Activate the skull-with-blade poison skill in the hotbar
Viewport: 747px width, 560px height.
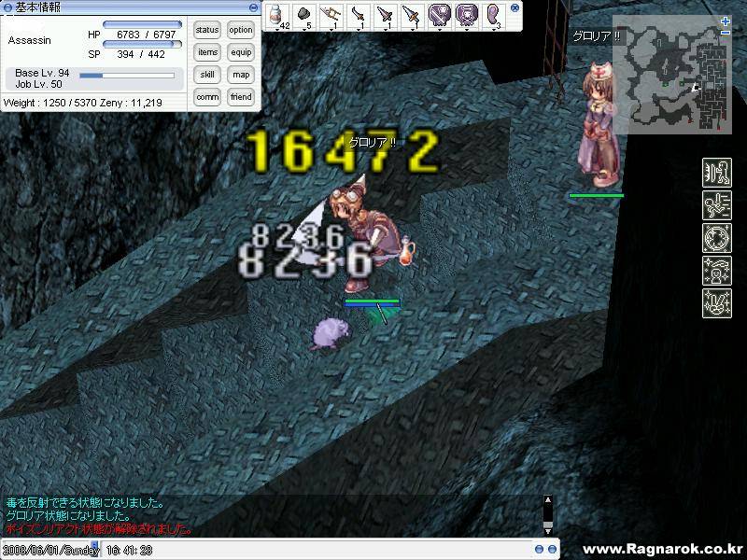point(439,15)
